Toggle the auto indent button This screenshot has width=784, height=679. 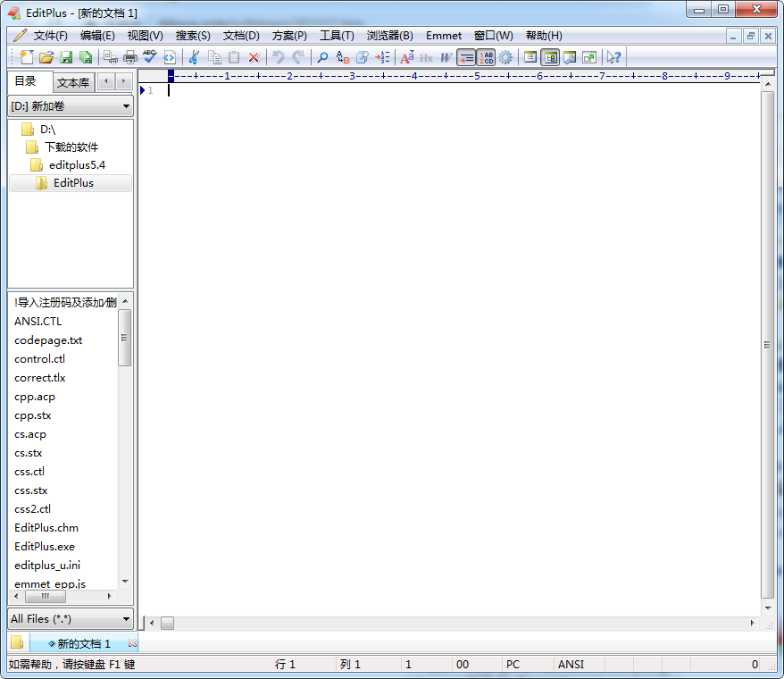465,57
